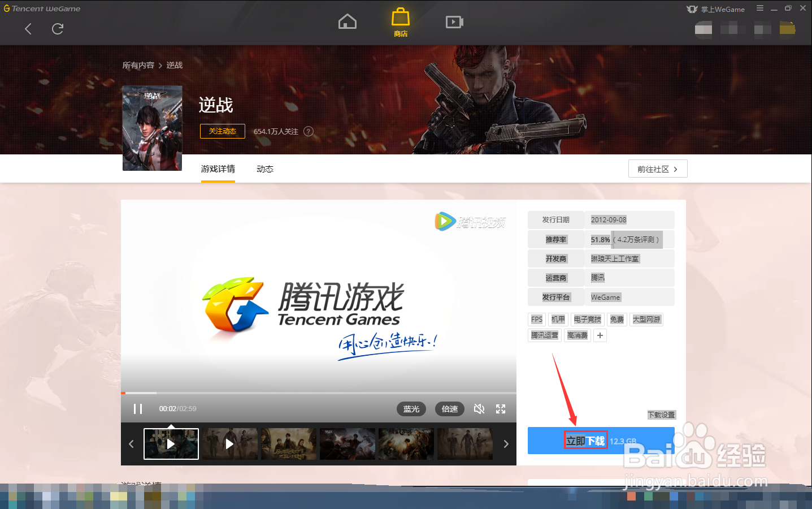Screen dimensions: 812x509
Task: Open the hamburger menu in title bar
Action: (x=760, y=8)
